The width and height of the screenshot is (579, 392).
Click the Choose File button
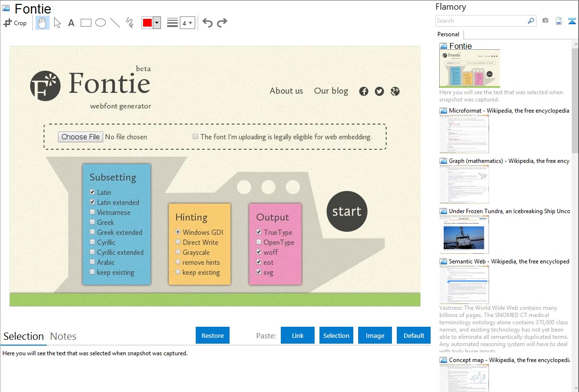pos(81,137)
